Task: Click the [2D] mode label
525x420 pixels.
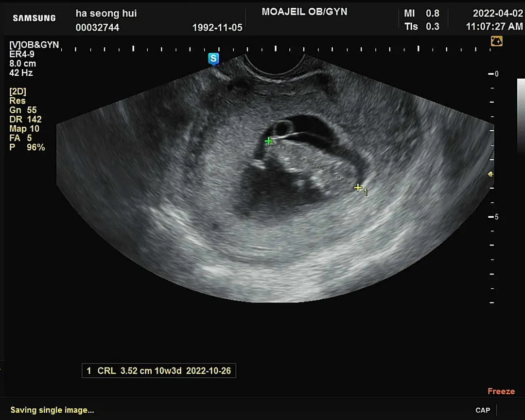Action: click(18, 91)
